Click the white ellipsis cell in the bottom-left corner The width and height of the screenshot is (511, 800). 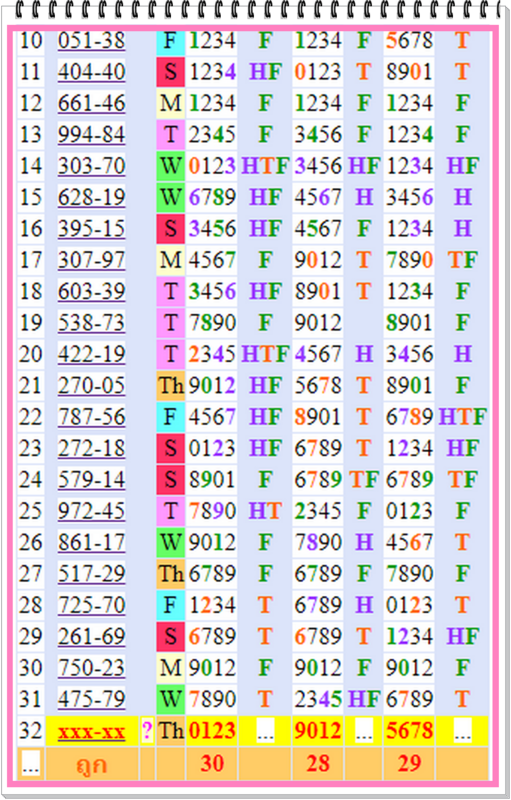point(31,764)
